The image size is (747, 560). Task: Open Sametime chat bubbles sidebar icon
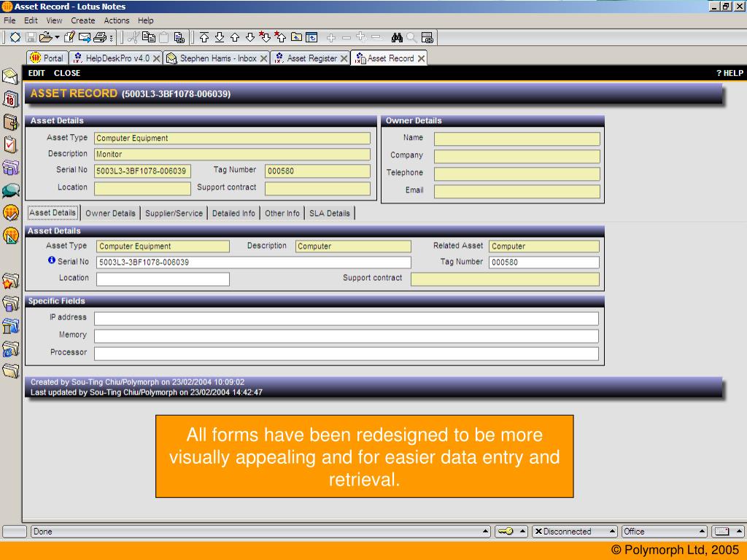click(x=10, y=190)
